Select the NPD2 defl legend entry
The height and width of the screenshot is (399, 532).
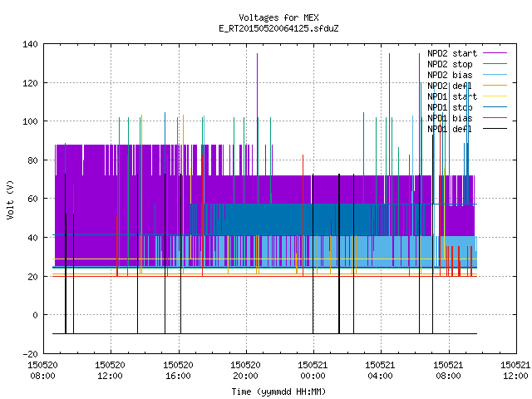click(x=450, y=86)
